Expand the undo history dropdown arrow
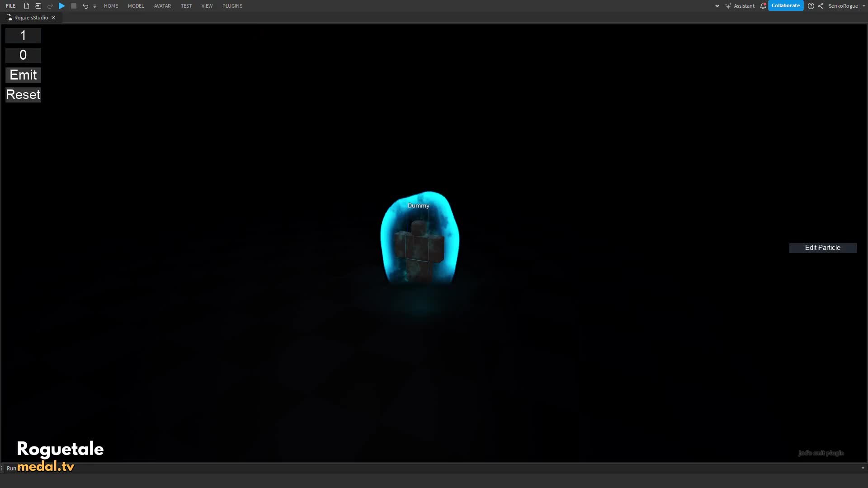 (94, 6)
